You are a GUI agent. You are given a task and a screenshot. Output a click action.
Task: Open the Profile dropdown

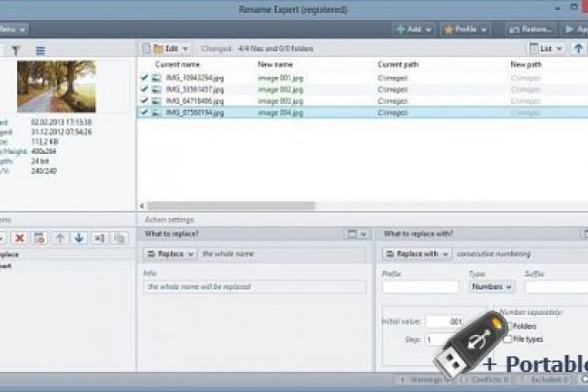[x=465, y=29]
